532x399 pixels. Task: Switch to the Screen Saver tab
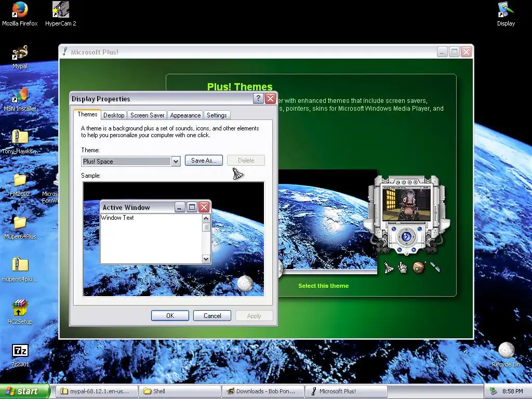pyautogui.click(x=147, y=115)
